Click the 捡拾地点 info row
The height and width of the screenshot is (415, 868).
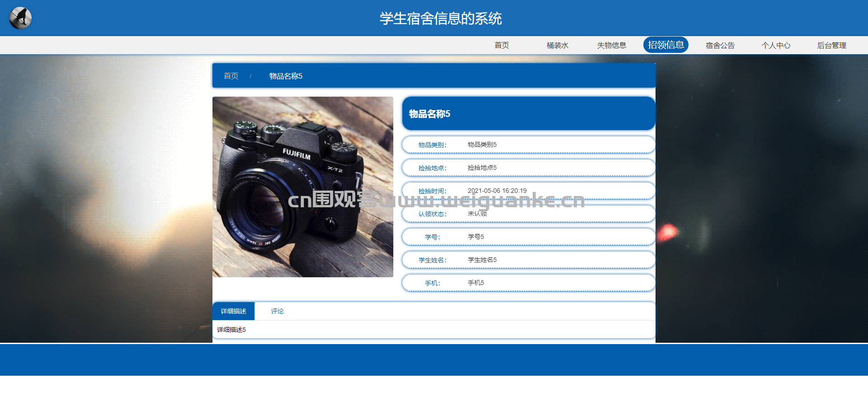(528, 168)
